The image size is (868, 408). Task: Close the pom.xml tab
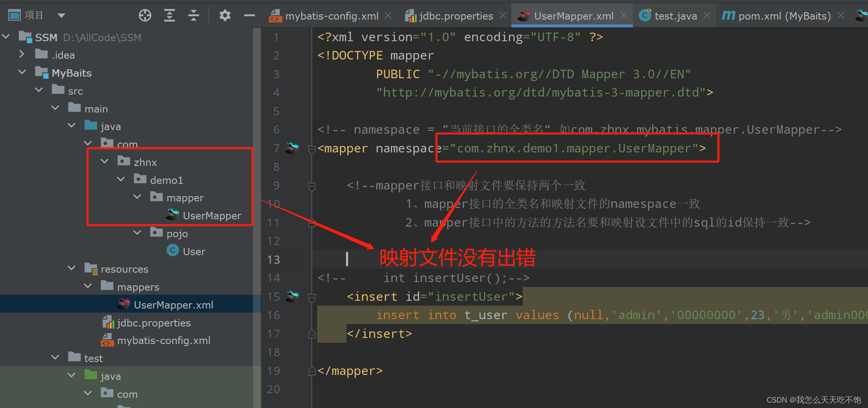841,15
